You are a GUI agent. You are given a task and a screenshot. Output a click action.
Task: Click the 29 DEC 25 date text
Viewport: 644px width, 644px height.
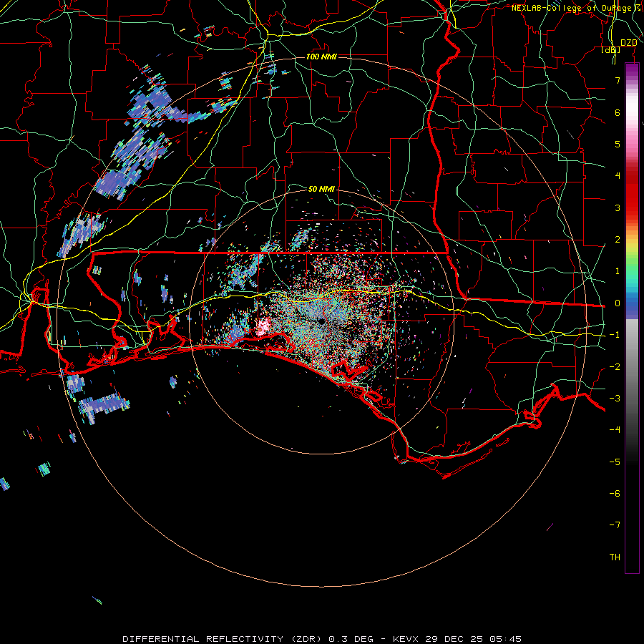click(x=454, y=639)
